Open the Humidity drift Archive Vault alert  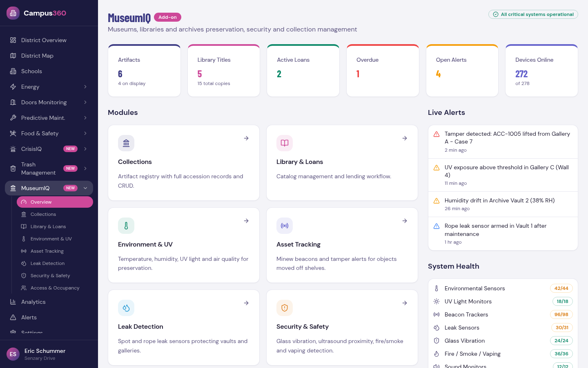(503, 204)
